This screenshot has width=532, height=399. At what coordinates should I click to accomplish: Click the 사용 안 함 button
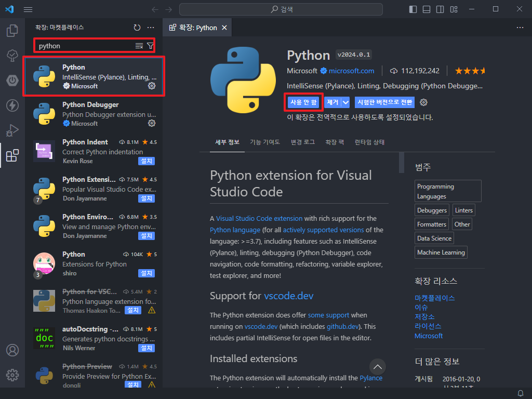pos(303,102)
